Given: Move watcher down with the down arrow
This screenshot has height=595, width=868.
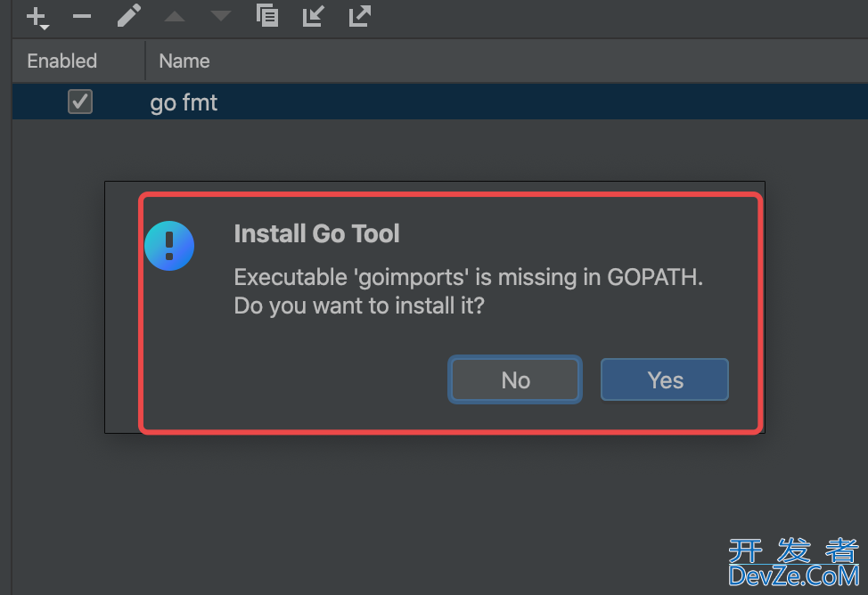Looking at the screenshot, I should (221, 16).
